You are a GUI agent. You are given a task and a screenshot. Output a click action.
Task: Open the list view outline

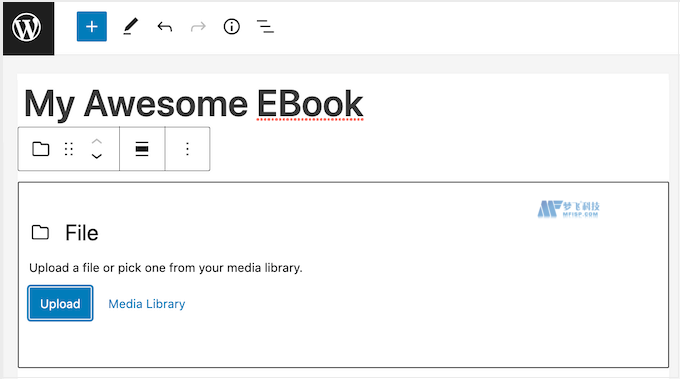click(265, 26)
